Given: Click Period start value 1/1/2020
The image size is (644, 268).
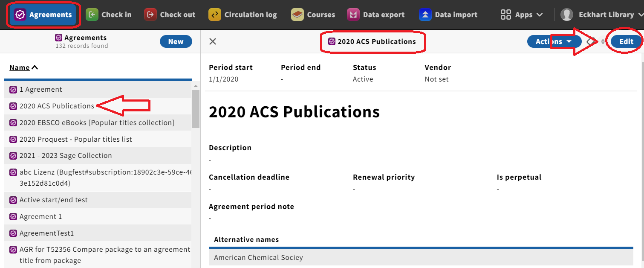Looking at the screenshot, I should (x=223, y=79).
